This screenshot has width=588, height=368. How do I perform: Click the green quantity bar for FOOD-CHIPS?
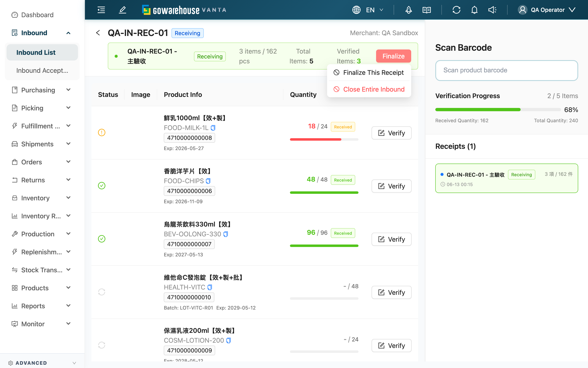click(x=324, y=193)
